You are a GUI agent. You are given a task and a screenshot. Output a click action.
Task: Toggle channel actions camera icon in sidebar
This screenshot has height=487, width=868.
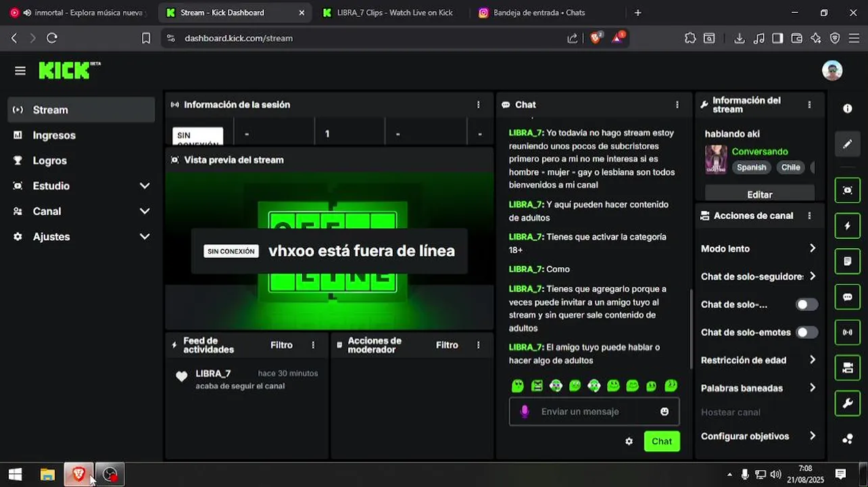coord(848,368)
